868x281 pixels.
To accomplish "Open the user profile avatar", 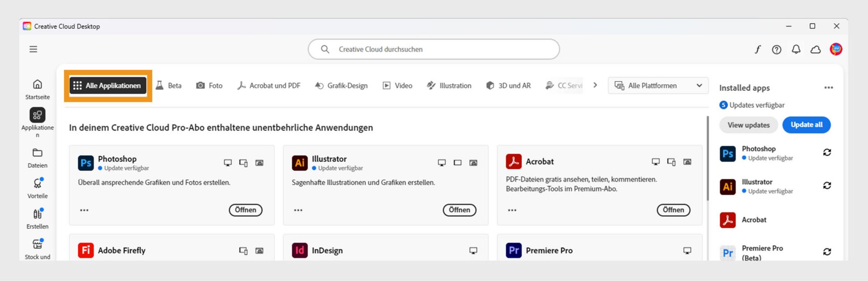I will 836,49.
